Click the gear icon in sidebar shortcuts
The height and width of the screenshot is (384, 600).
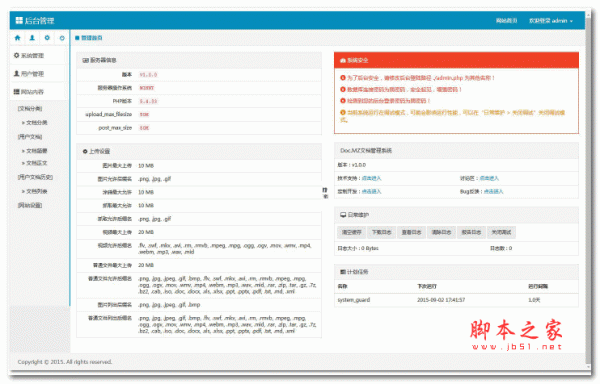coord(47,38)
